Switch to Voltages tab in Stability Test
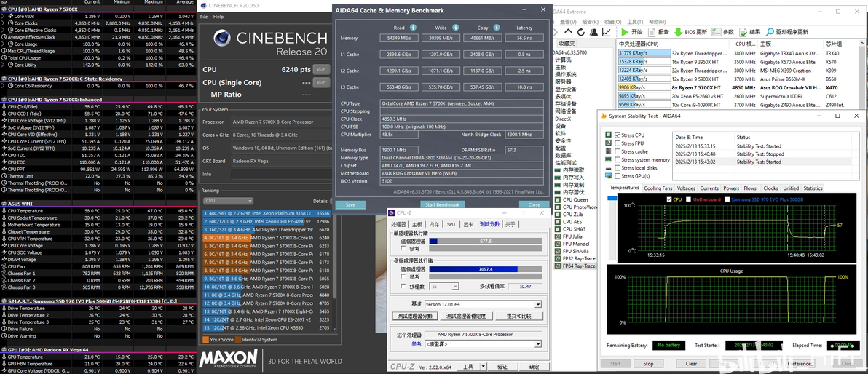Viewport: 868px width, 374px height. [x=686, y=188]
